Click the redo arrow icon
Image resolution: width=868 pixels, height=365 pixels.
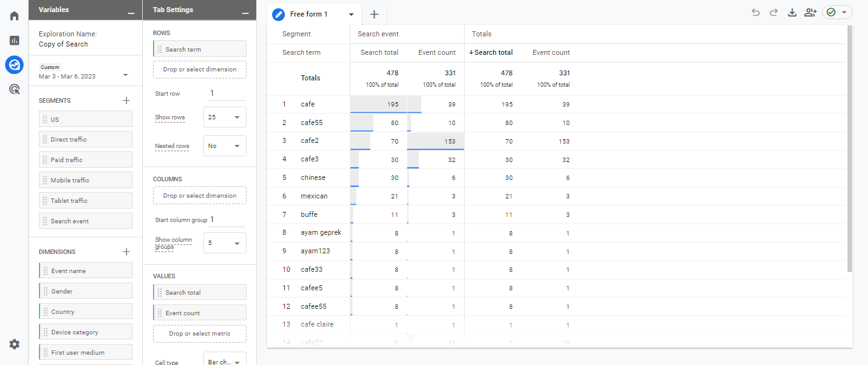coord(774,12)
